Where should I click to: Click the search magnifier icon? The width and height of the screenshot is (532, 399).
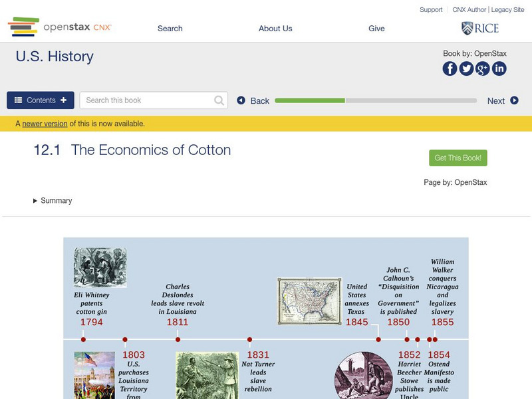[219, 100]
